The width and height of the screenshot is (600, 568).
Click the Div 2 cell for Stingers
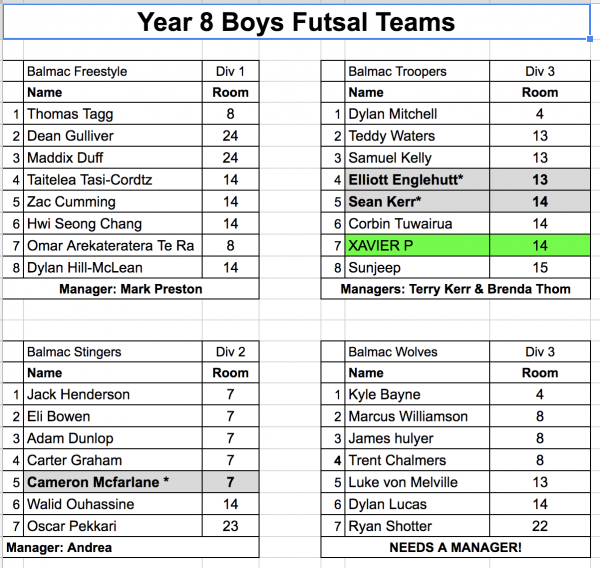click(230, 351)
